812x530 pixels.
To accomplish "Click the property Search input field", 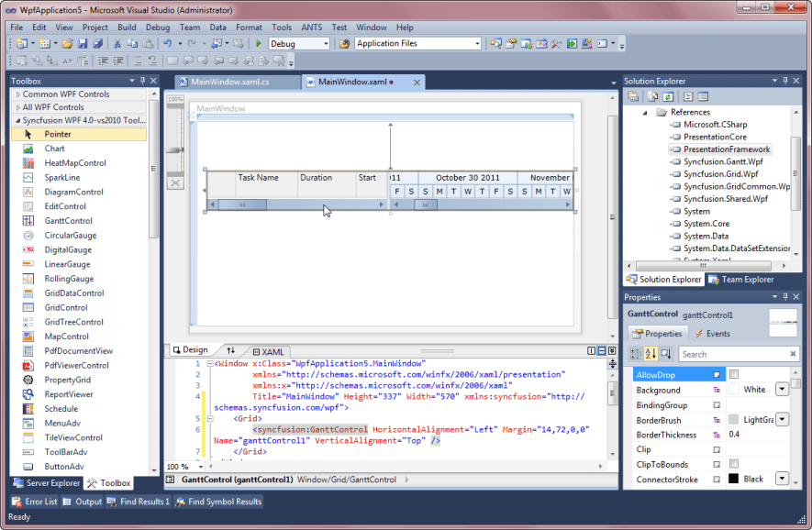I will 734,355.
